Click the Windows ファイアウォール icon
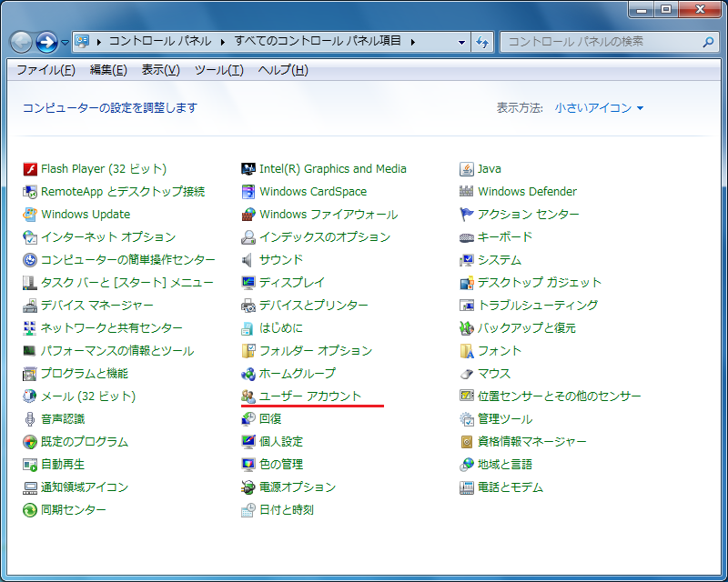 click(248, 215)
